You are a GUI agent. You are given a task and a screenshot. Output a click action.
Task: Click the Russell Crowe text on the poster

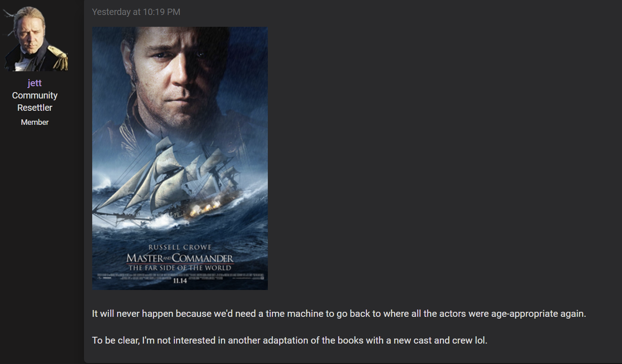(x=180, y=247)
